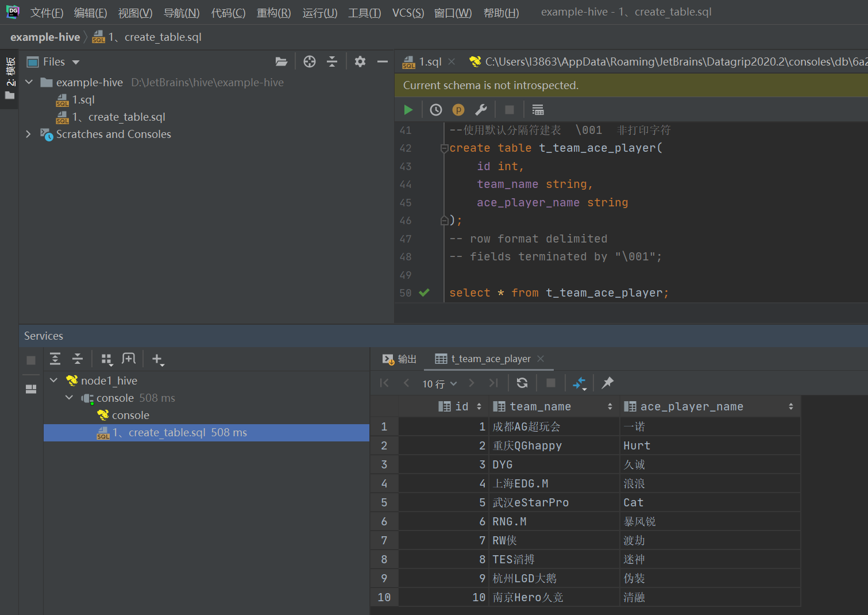This screenshot has width=868, height=615.
Task: Open the 导航(N) menu
Action: [x=182, y=13]
